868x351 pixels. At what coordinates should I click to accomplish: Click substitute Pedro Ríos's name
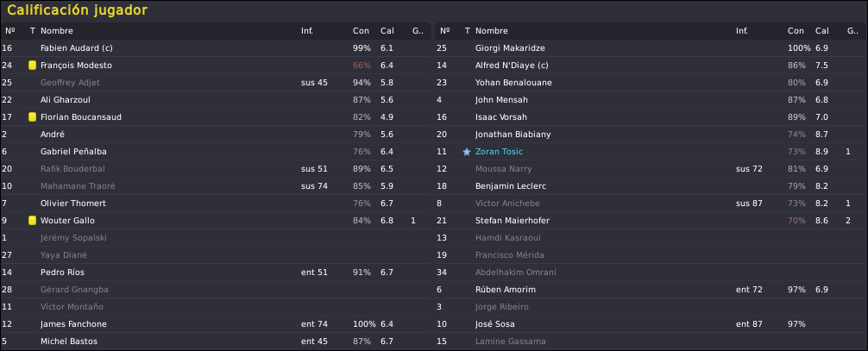click(x=62, y=273)
